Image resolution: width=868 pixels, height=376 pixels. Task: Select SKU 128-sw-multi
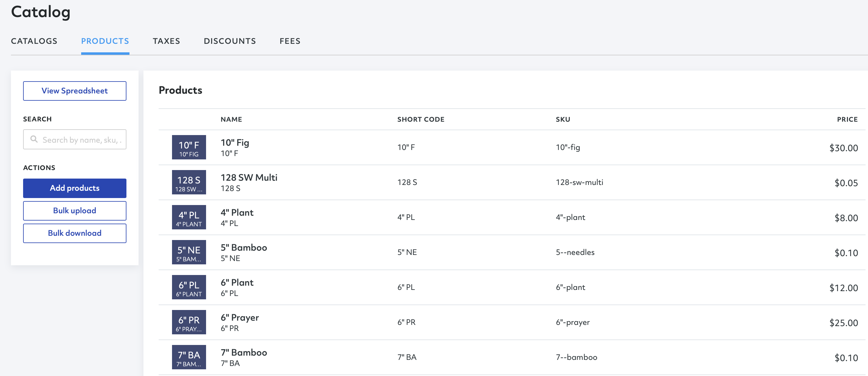pyautogui.click(x=580, y=183)
